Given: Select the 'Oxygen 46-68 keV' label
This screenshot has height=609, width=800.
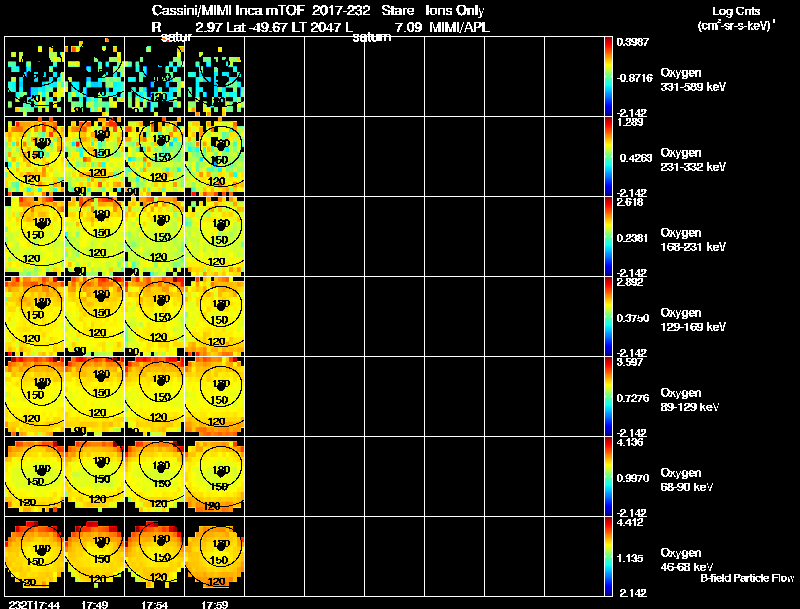Looking at the screenshot, I should pyautogui.click(x=687, y=560).
